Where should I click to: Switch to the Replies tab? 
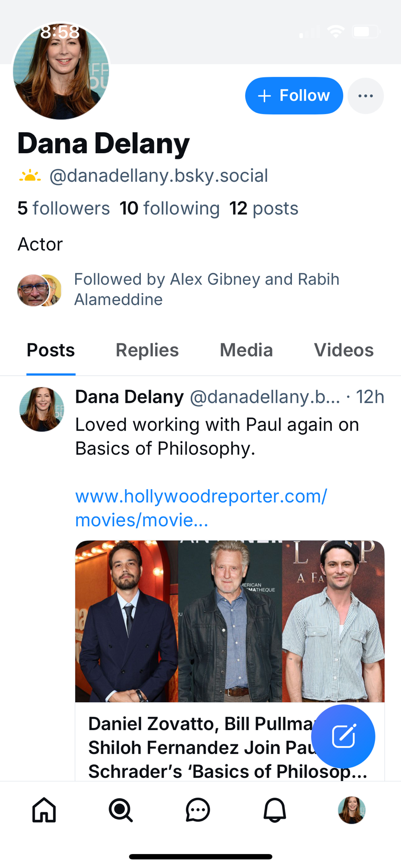pyautogui.click(x=147, y=350)
